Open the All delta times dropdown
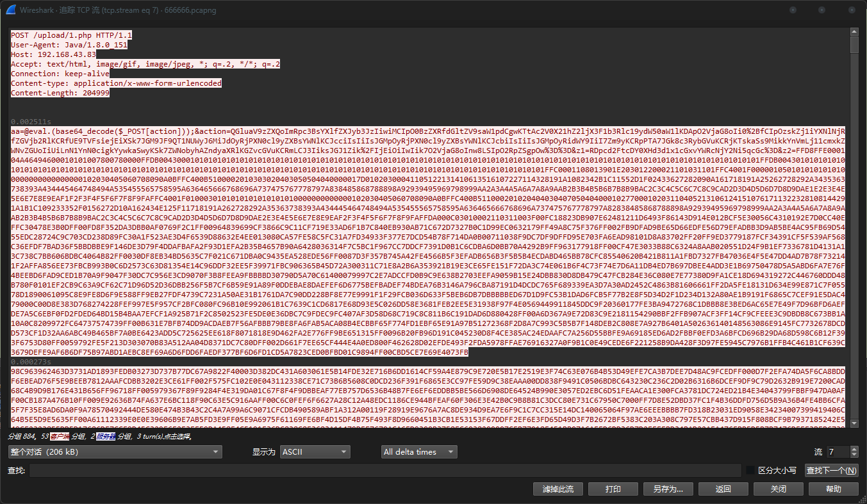Screen dimensions: 867x504 [418, 452]
